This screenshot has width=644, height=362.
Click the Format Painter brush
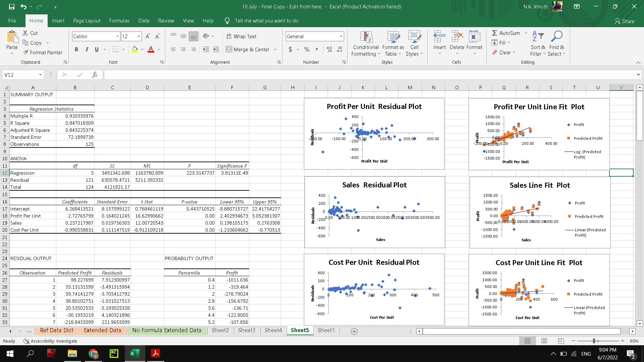coord(25,52)
